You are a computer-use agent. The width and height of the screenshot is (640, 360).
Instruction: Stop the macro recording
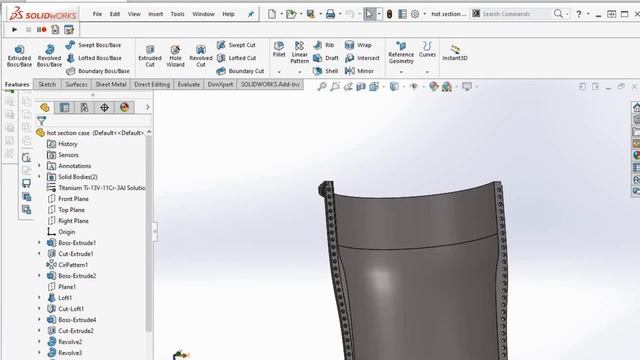(x=28, y=29)
